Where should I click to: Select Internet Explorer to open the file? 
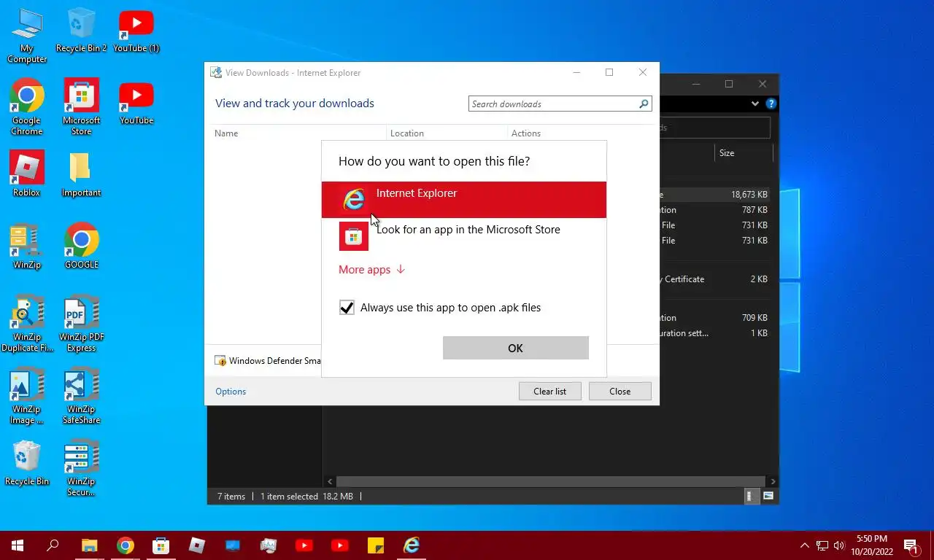tap(464, 199)
